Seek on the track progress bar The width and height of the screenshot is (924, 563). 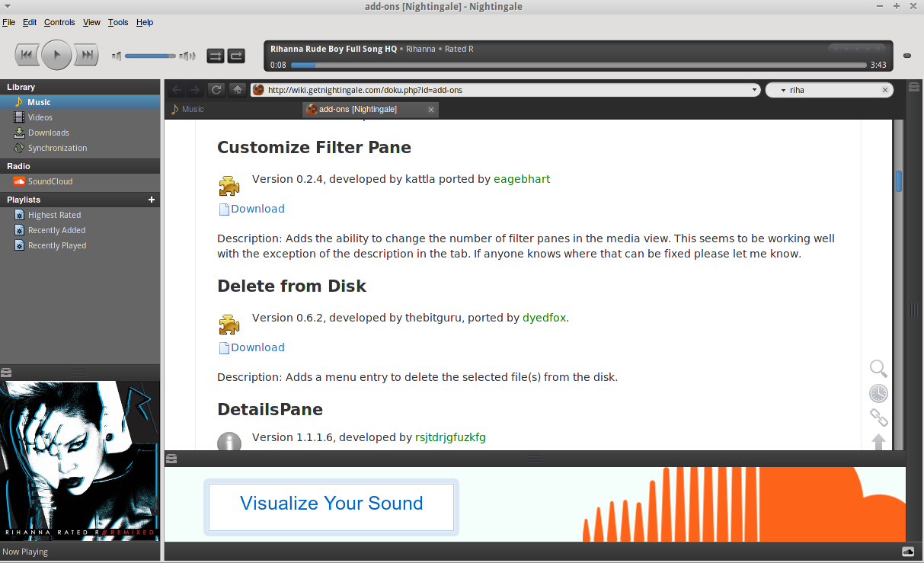579,66
